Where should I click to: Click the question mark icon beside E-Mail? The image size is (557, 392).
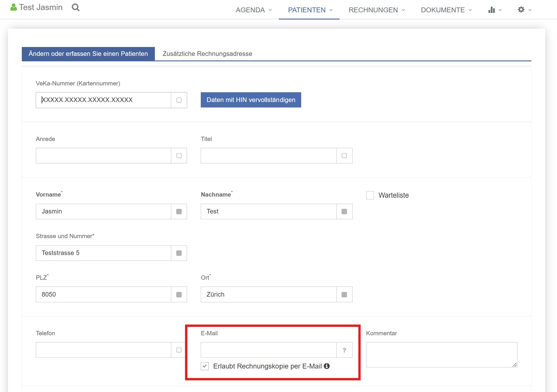click(344, 350)
